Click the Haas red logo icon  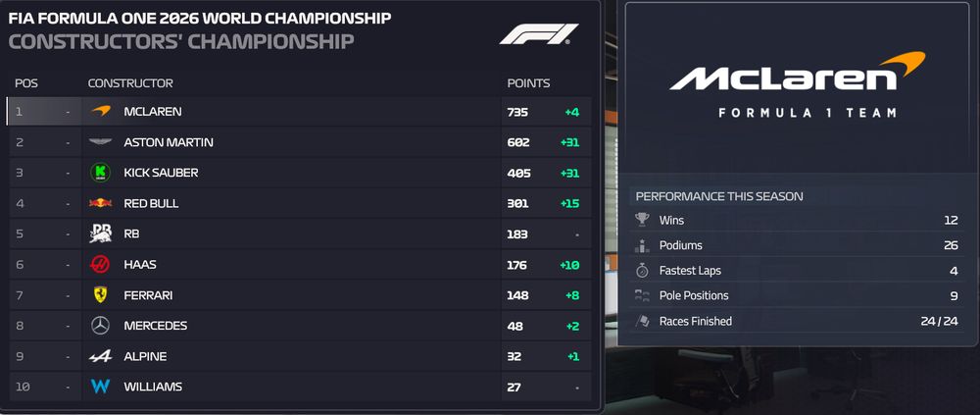[x=100, y=264]
